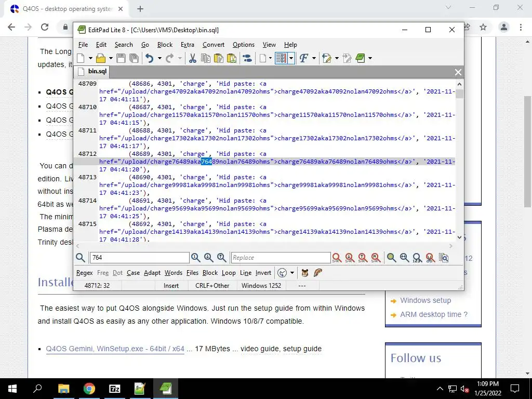
Task: Click the Find First magnifier icon
Action: pyautogui.click(x=196, y=258)
